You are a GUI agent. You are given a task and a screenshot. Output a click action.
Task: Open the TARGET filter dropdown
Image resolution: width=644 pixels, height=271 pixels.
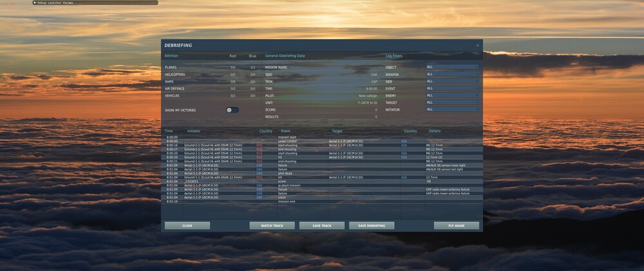pos(452,102)
